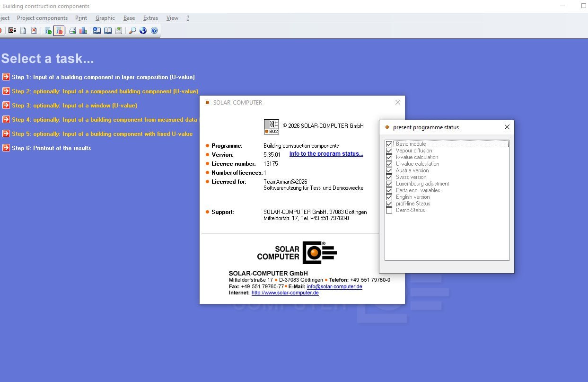
Task: Open the Graphic menu
Action: (x=105, y=18)
